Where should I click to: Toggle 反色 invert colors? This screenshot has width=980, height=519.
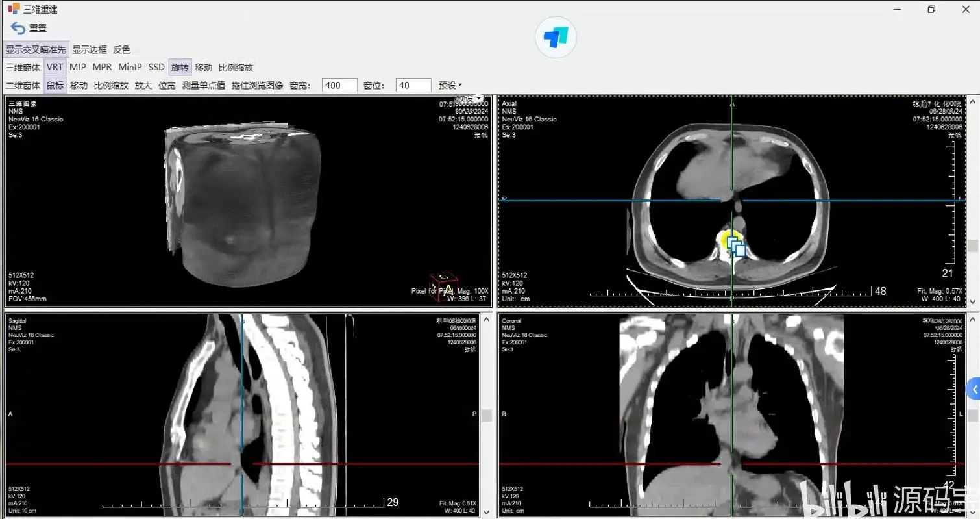tap(121, 49)
